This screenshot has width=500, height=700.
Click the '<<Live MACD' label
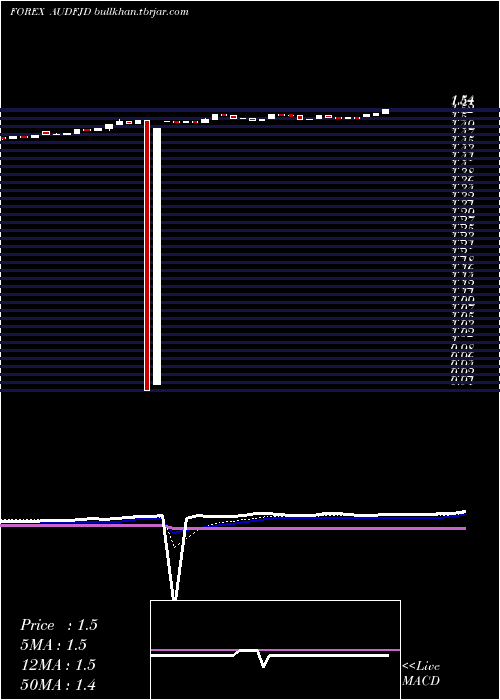pos(421,674)
